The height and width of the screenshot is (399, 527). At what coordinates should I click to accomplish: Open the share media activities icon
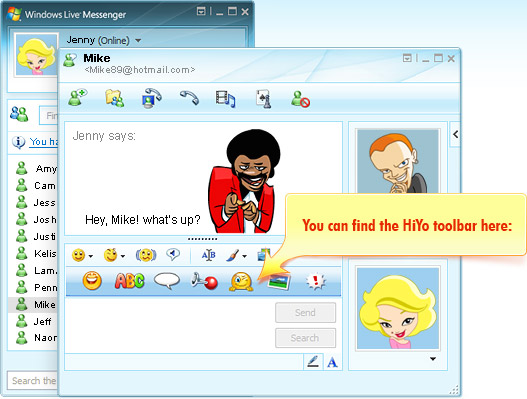(x=225, y=99)
